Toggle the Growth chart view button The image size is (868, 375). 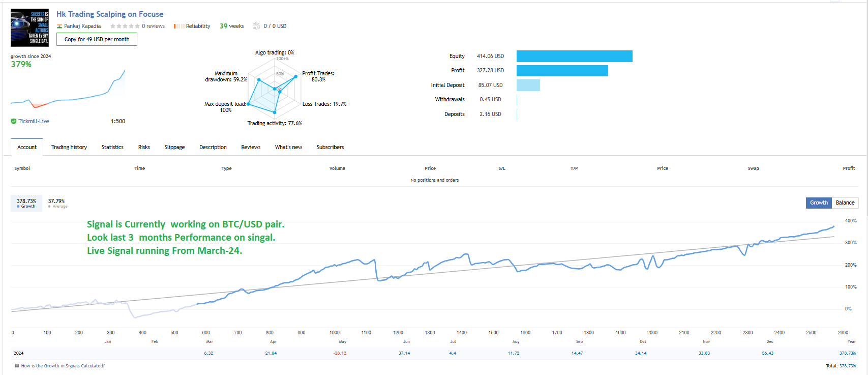click(x=819, y=203)
